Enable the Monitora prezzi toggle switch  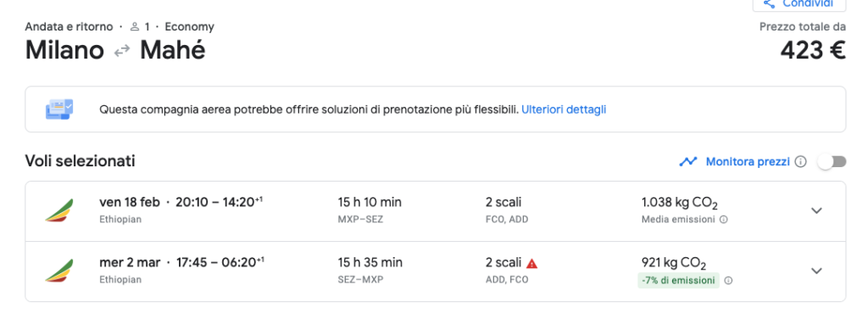click(x=832, y=162)
